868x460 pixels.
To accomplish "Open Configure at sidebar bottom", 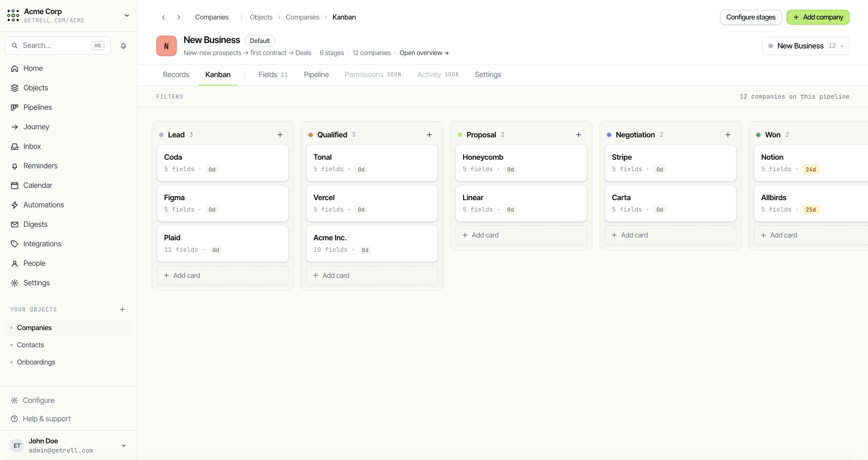I will pyautogui.click(x=69, y=401).
